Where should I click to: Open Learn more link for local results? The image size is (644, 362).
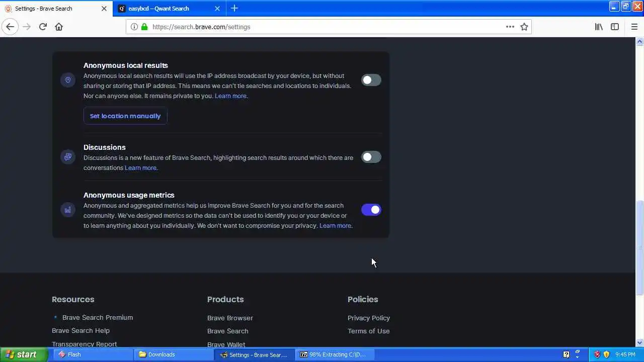coord(231,96)
